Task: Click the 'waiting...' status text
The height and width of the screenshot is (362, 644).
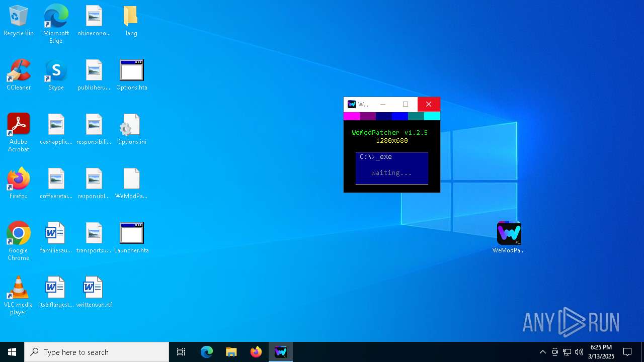Action: click(391, 173)
